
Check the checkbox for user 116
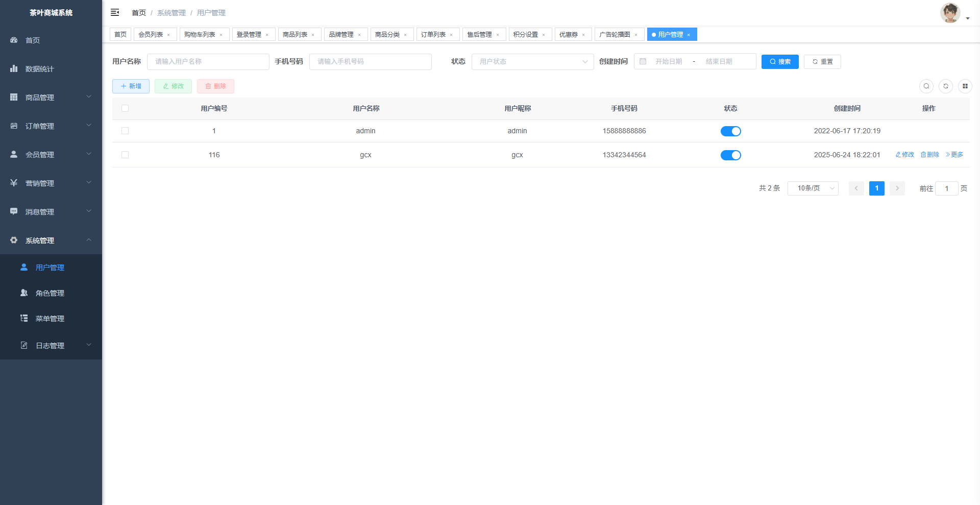coord(125,155)
